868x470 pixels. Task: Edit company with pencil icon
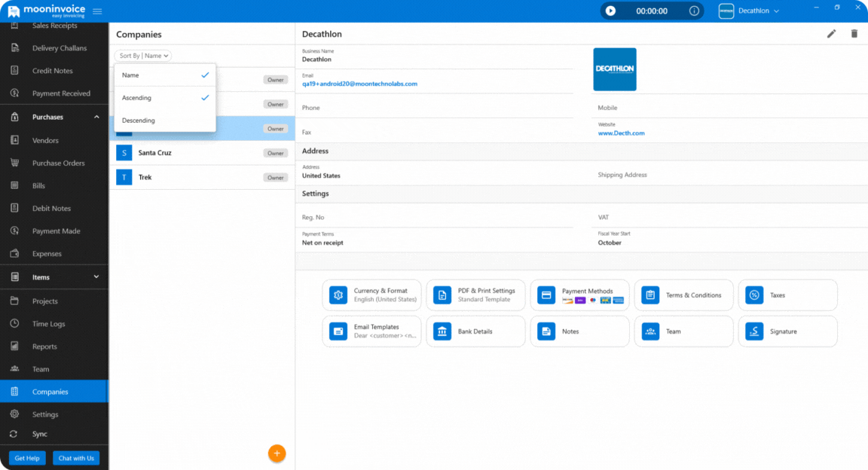coord(831,34)
